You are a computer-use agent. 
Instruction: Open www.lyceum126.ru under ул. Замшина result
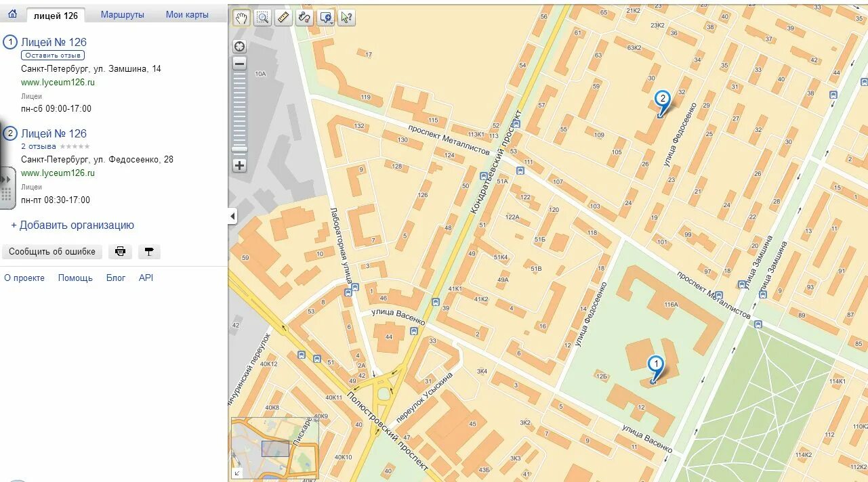point(58,82)
